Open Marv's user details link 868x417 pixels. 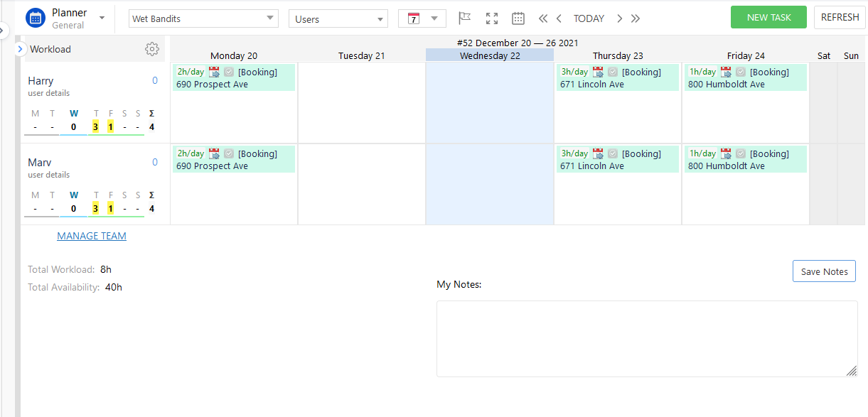[x=49, y=175]
